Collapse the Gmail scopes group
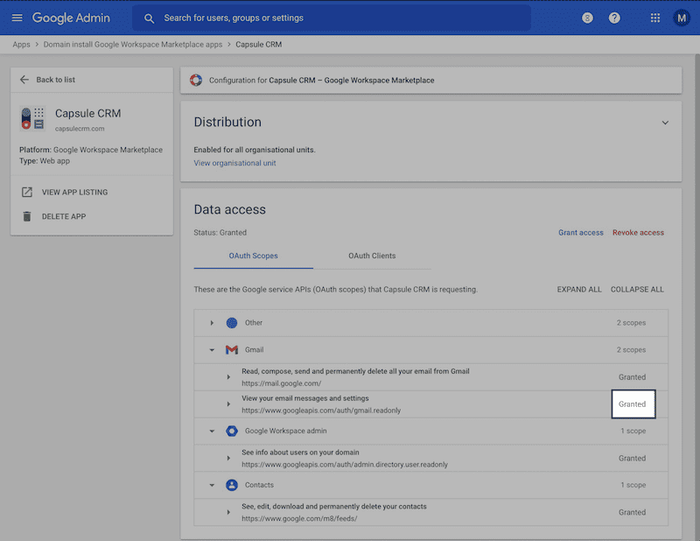Screen dimensions: 700x541 [212, 350]
